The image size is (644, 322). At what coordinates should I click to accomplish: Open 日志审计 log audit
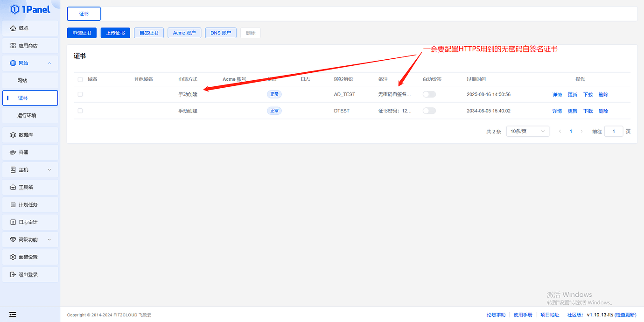coord(30,222)
